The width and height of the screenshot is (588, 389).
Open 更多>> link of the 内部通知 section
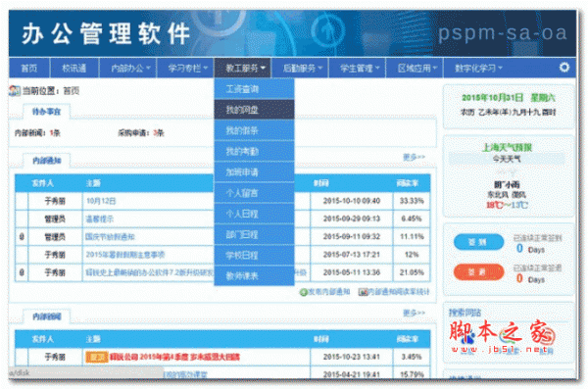point(414,157)
